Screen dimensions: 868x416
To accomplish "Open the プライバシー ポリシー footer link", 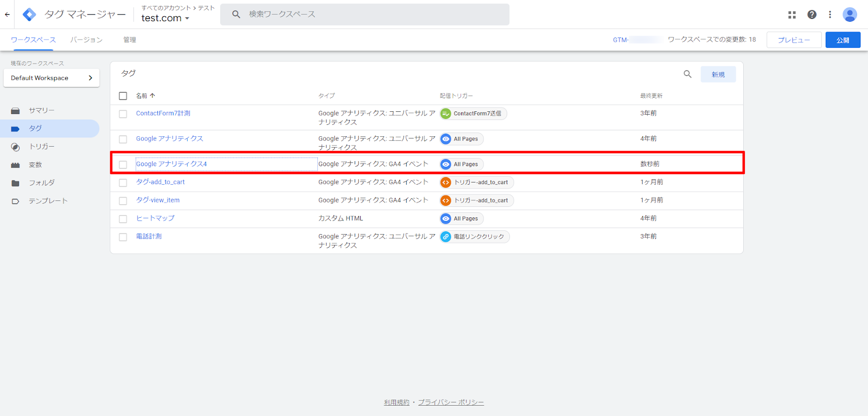I will point(451,402).
